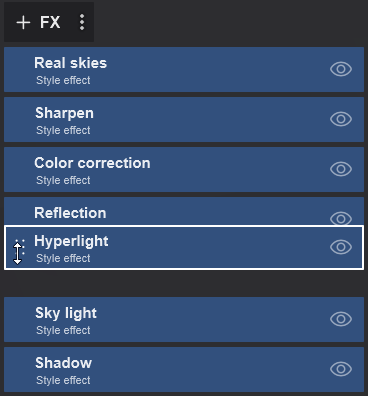The image size is (368, 396).
Task: Open the Color correction effect
Action: tap(184, 169)
